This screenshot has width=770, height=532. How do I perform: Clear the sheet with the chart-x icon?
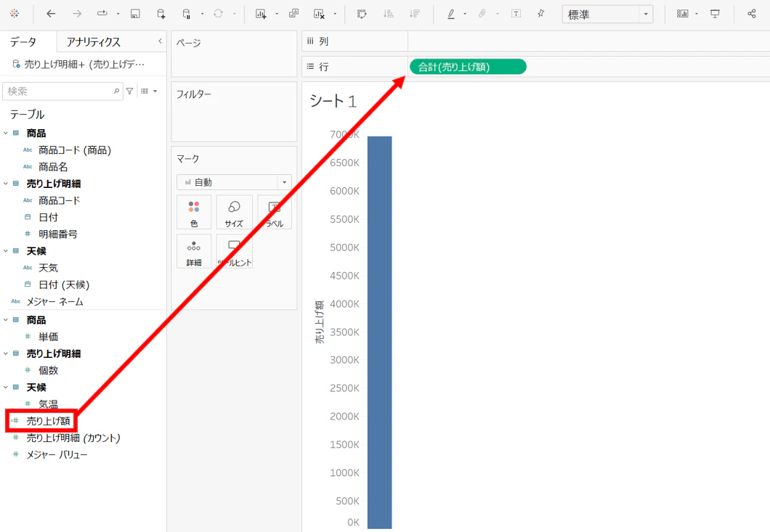(x=319, y=14)
